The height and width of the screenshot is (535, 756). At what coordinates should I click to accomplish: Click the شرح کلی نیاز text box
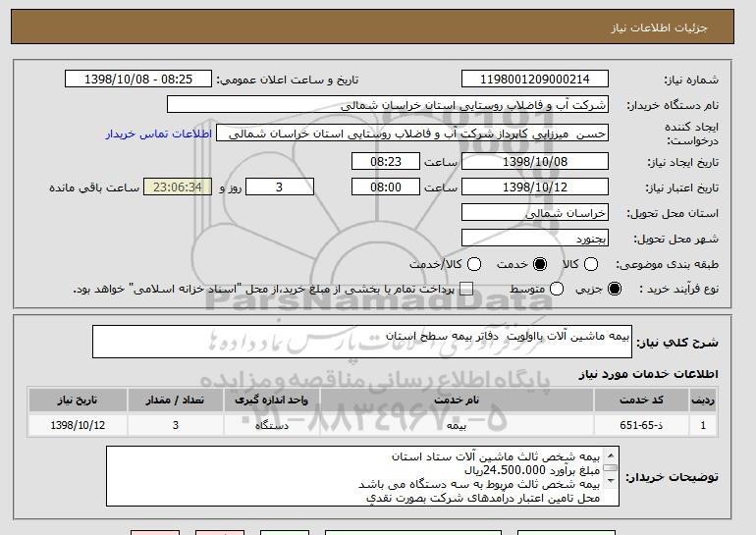362,342
